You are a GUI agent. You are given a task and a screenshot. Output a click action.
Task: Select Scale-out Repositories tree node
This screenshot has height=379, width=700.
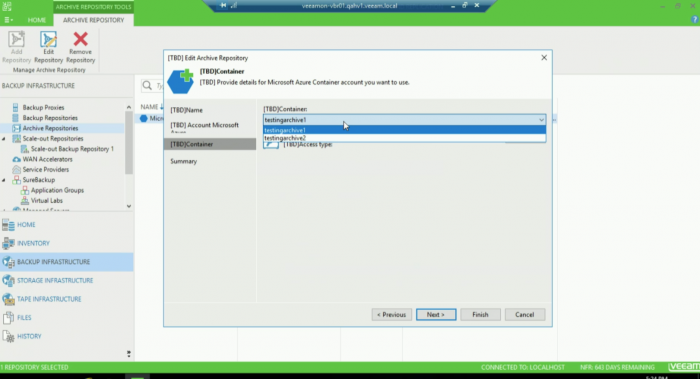(53, 138)
